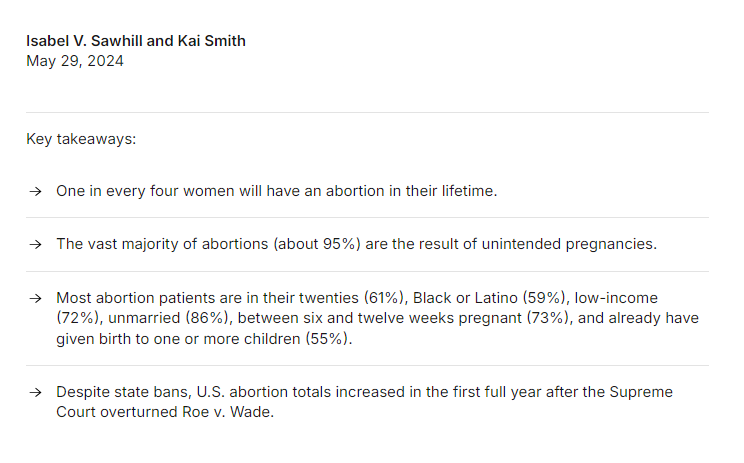The image size is (744, 463).
Task: Click the arrow icon beside "Despite state bans"
Action: point(35,393)
